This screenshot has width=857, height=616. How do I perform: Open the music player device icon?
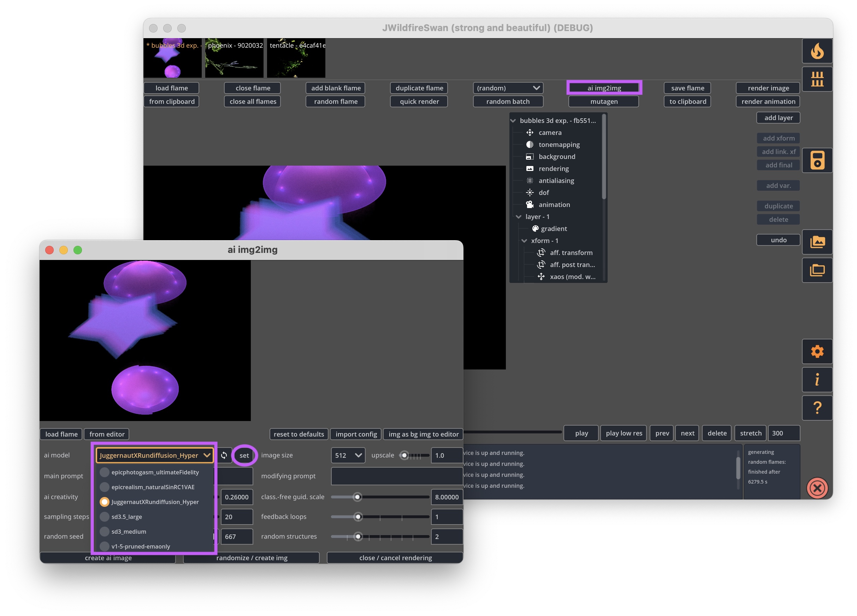[817, 160]
